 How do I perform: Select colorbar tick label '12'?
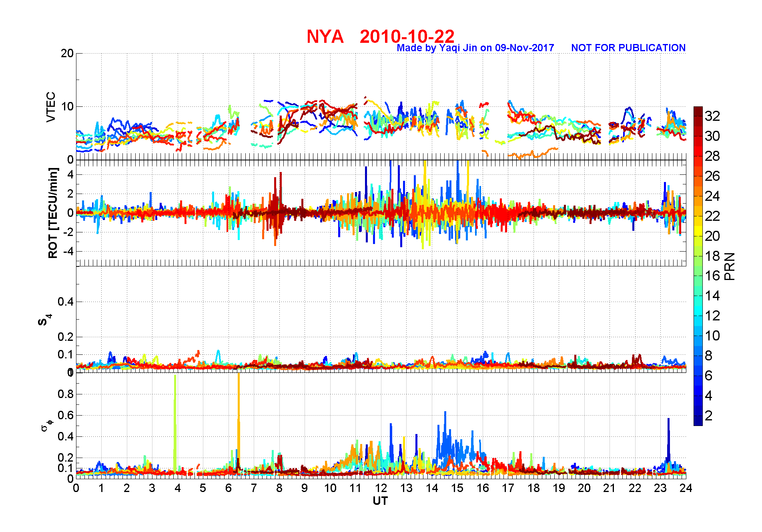(712, 316)
